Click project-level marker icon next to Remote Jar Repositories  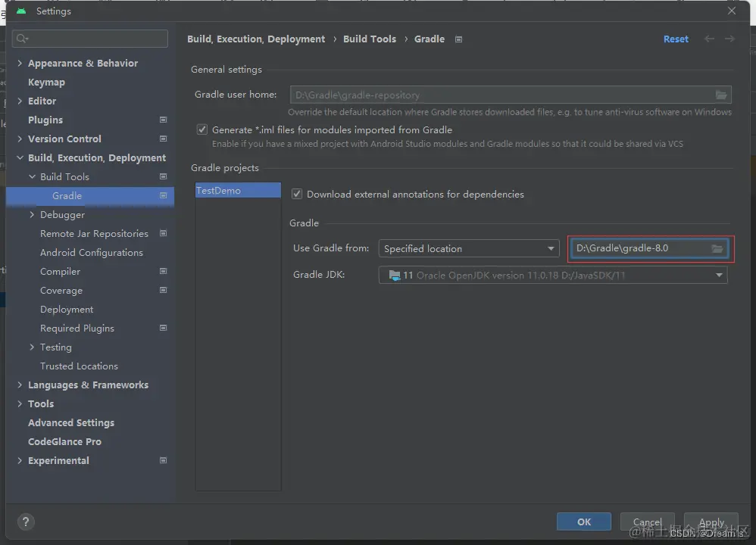tap(164, 233)
